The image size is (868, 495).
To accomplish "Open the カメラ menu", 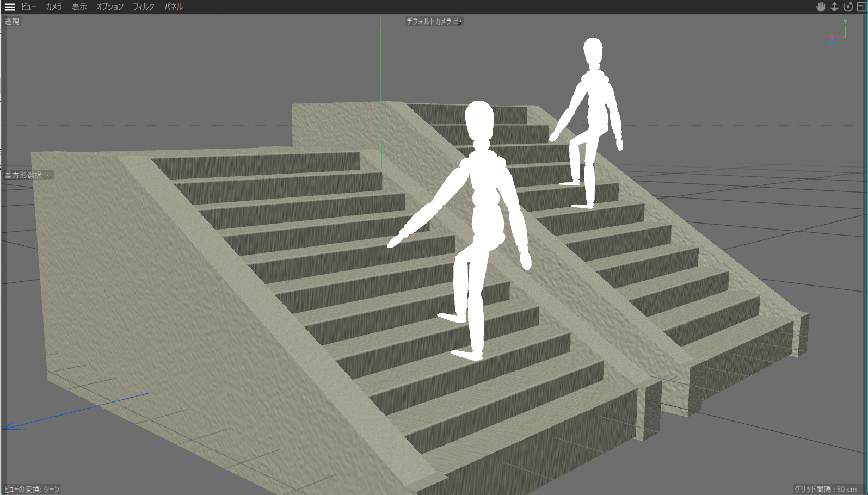I will point(54,7).
